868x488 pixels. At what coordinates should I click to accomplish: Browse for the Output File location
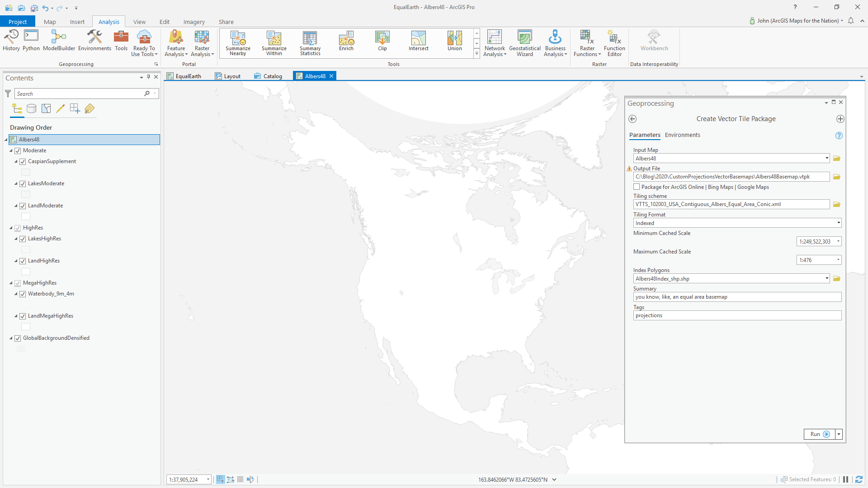(837, 177)
